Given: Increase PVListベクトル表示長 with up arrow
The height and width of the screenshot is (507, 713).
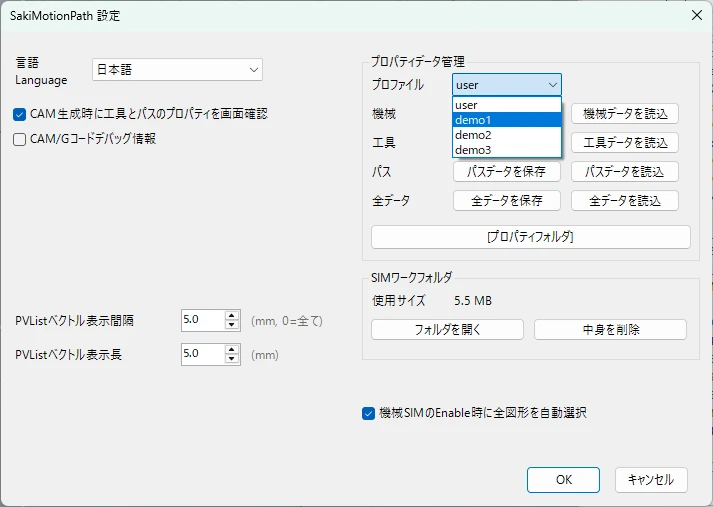Looking at the screenshot, I should click(x=232, y=350).
